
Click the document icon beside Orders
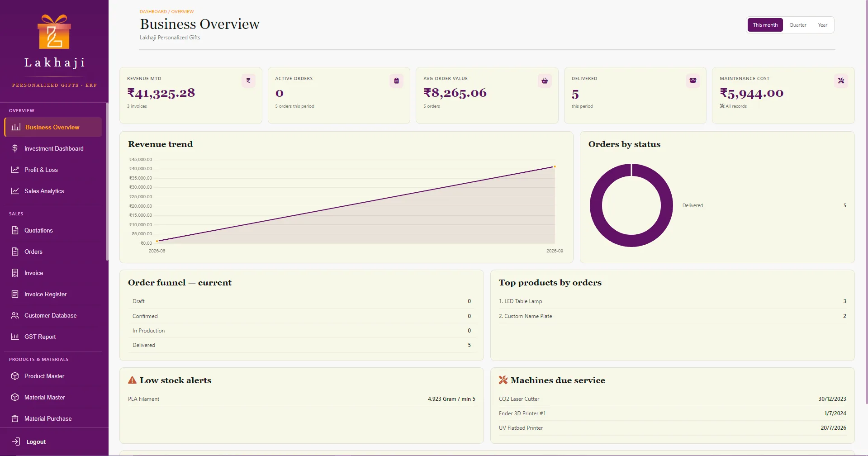pos(15,252)
